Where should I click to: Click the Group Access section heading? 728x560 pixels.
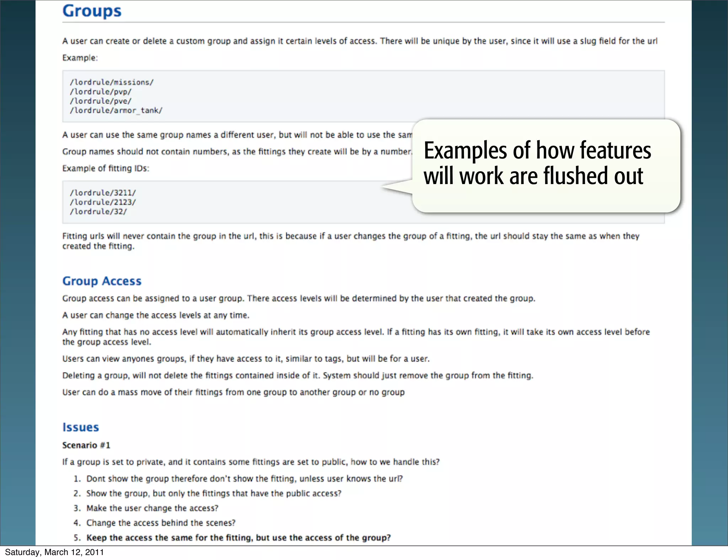click(x=102, y=281)
